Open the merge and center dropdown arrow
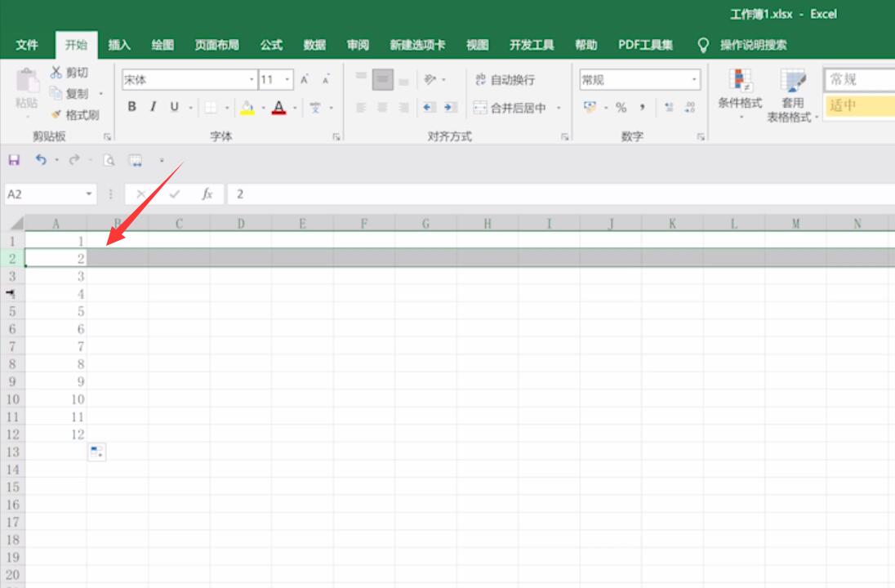 (559, 107)
